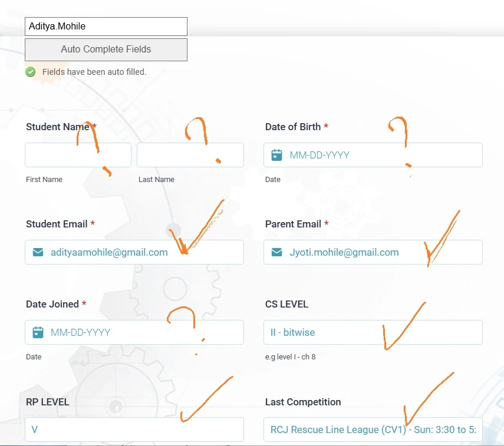The image size is (504, 446).
Task: Click the 'Student Name' label
Action: pyautogui.click(x=58, y=127)
